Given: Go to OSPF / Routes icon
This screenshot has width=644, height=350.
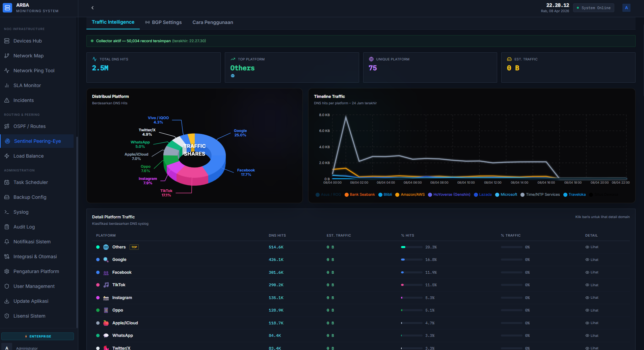Looking at the screenshot, I should pos(7,126).
